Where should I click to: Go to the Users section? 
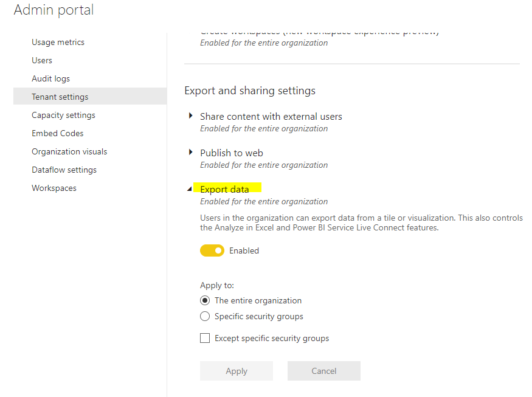pos(42,60)
